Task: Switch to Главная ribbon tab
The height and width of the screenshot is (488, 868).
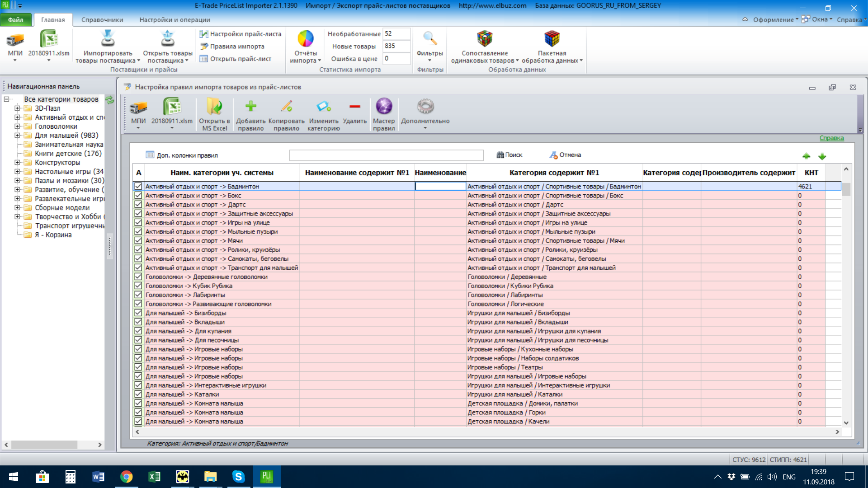Action: click(53, 19)
